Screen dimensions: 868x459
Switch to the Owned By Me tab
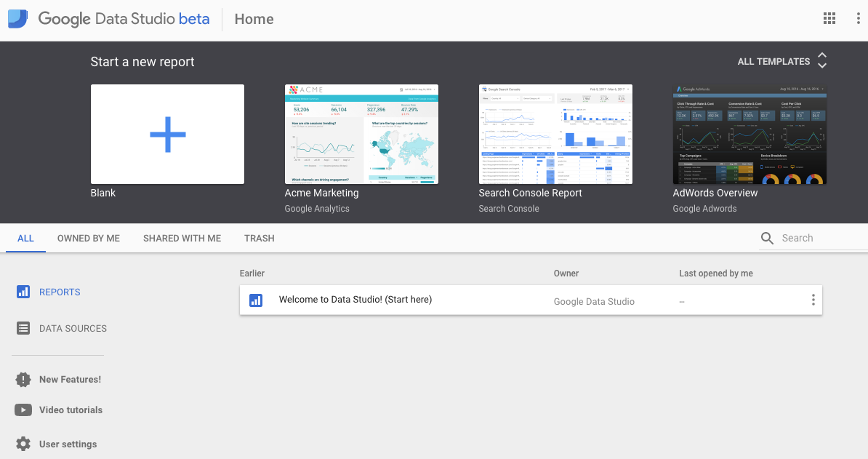pos(89,238)
